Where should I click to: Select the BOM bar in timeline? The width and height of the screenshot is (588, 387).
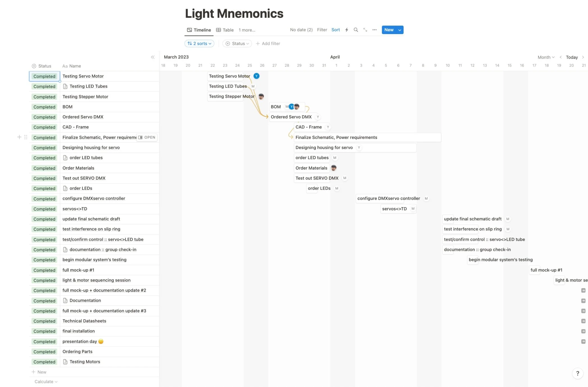[x=287, y=107]
